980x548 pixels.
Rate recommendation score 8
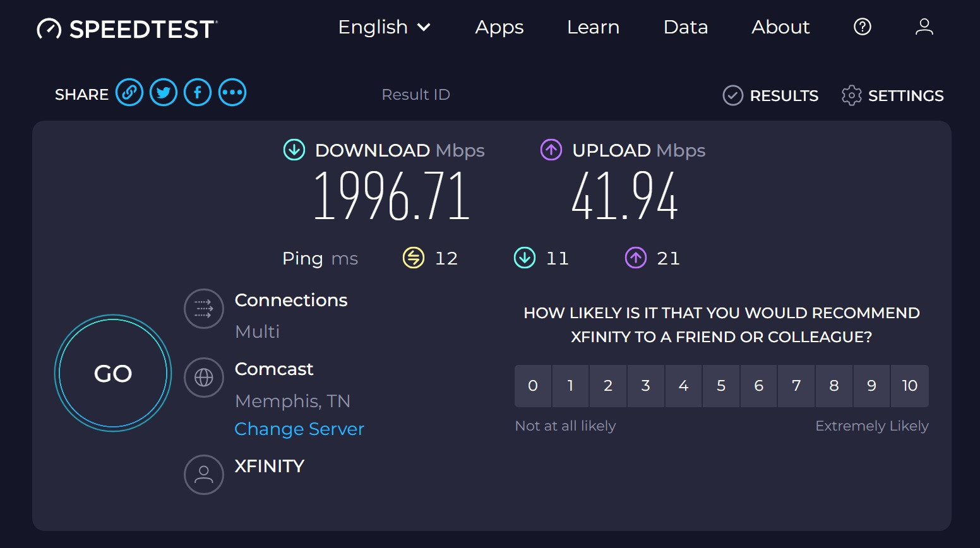(x=834, y=386)
